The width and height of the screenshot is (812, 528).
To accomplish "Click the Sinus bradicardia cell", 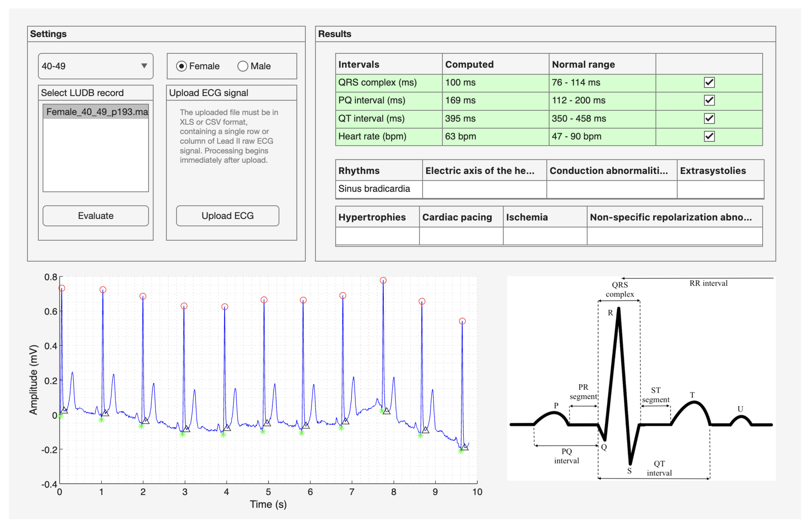I will tap(379, 189).
